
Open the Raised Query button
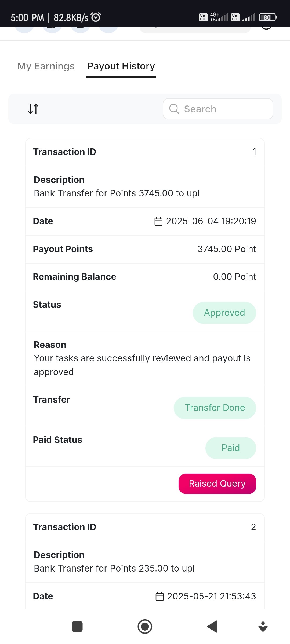coord(217,484)
